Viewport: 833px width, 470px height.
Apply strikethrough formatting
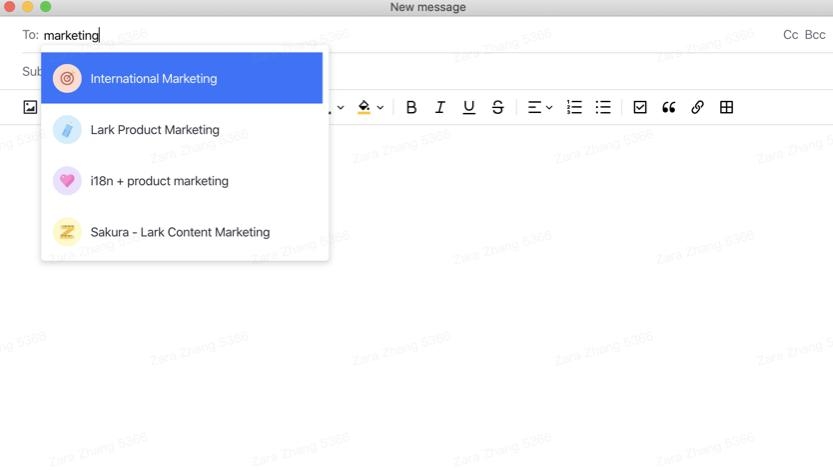[498, 107]
